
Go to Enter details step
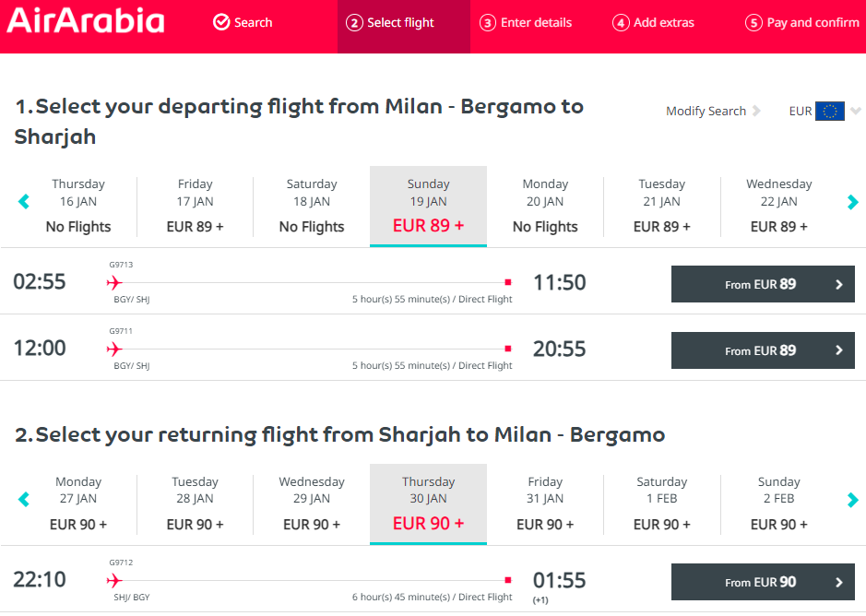tap(526, 23)
